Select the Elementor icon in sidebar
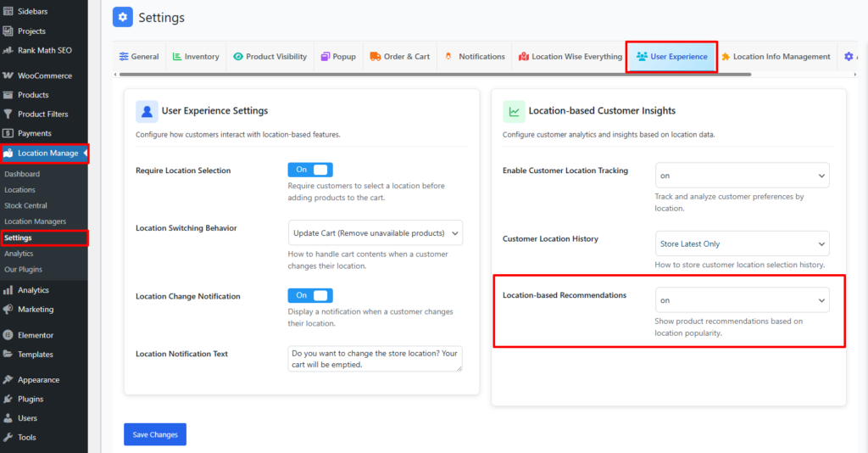 (x=8, y=335)
